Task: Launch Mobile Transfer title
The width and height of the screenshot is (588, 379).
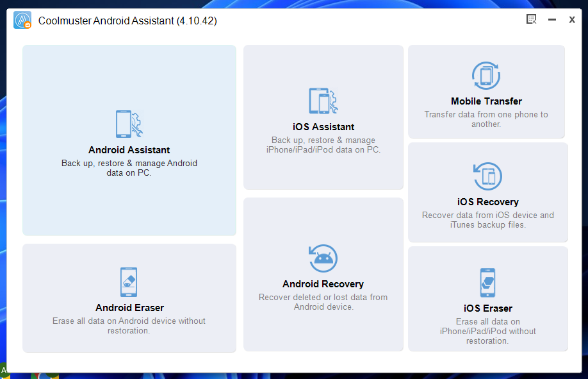Action: point(486,101)
